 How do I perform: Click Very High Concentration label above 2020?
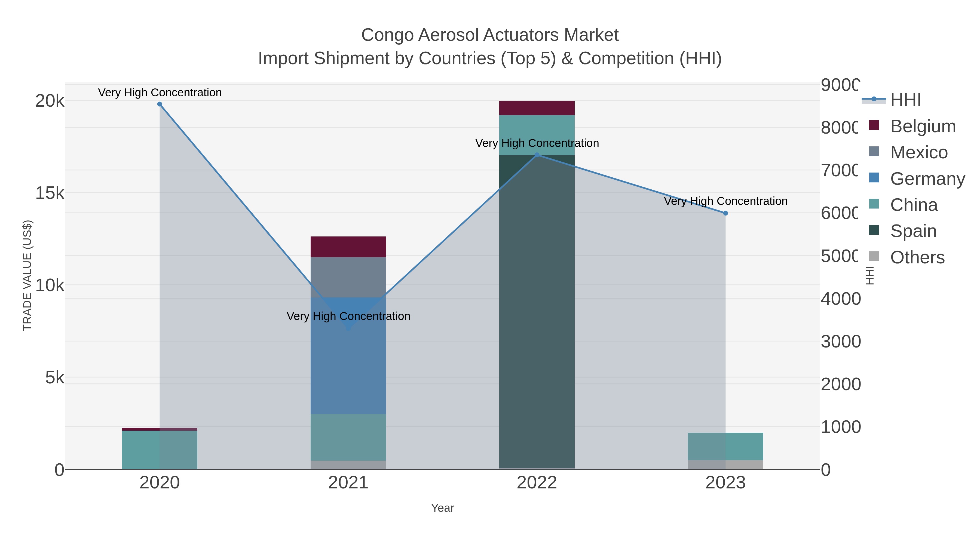[x=160, y=93]
